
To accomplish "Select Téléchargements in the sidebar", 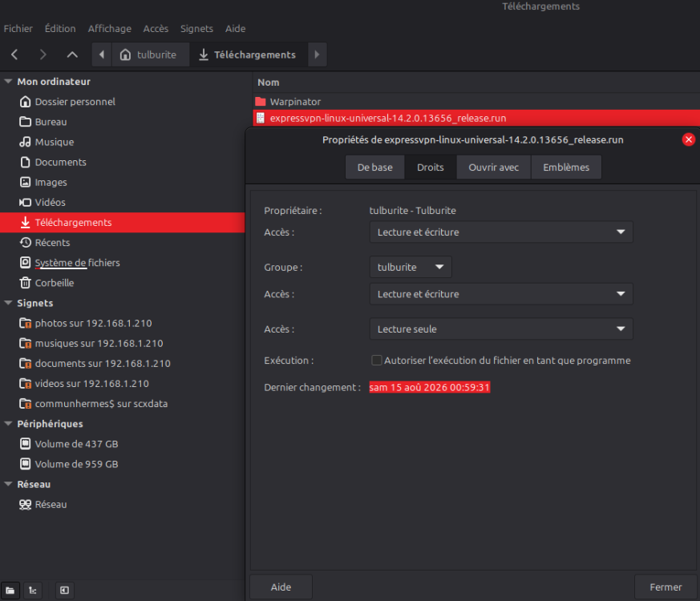I will (123, 222).
